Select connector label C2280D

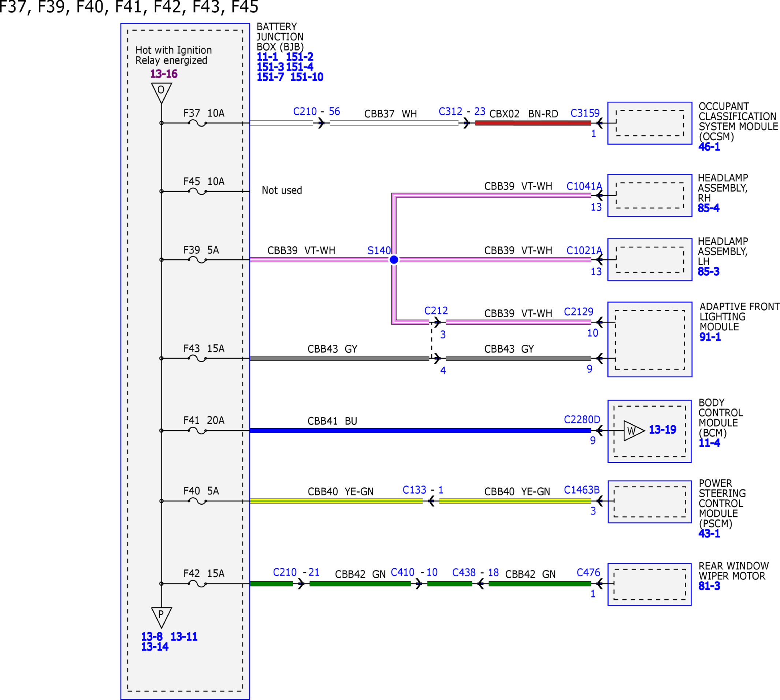coord(582,419)
